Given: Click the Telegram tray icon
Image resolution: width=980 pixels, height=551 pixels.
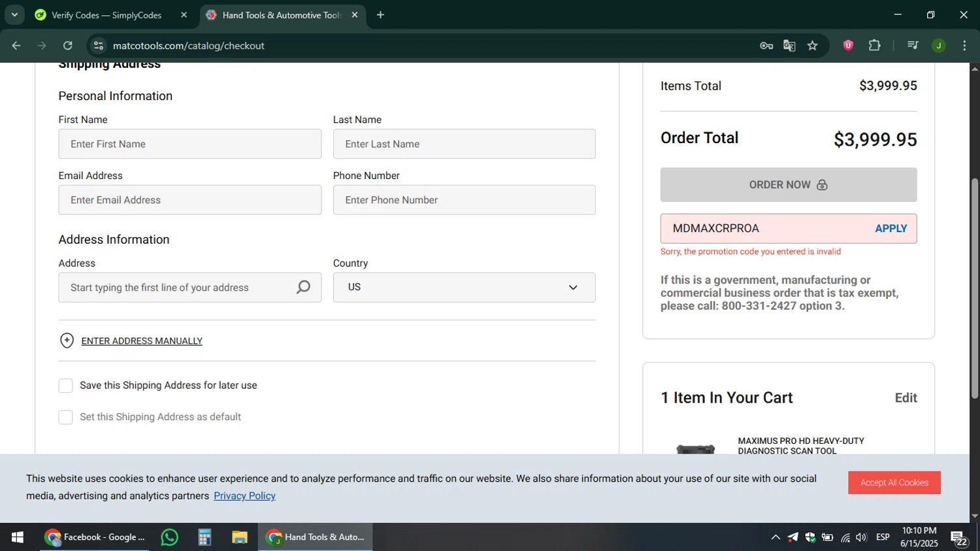Looking at the screenshot, I should [793, 537].
